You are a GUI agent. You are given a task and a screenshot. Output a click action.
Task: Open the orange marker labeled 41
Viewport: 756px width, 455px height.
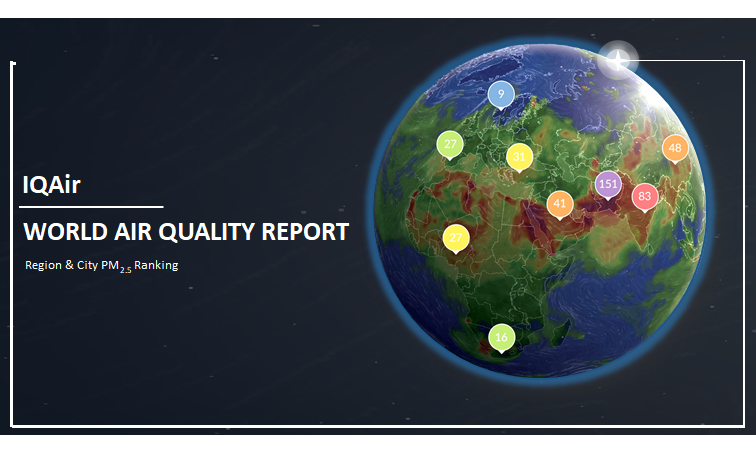click(x=559, y=203)
